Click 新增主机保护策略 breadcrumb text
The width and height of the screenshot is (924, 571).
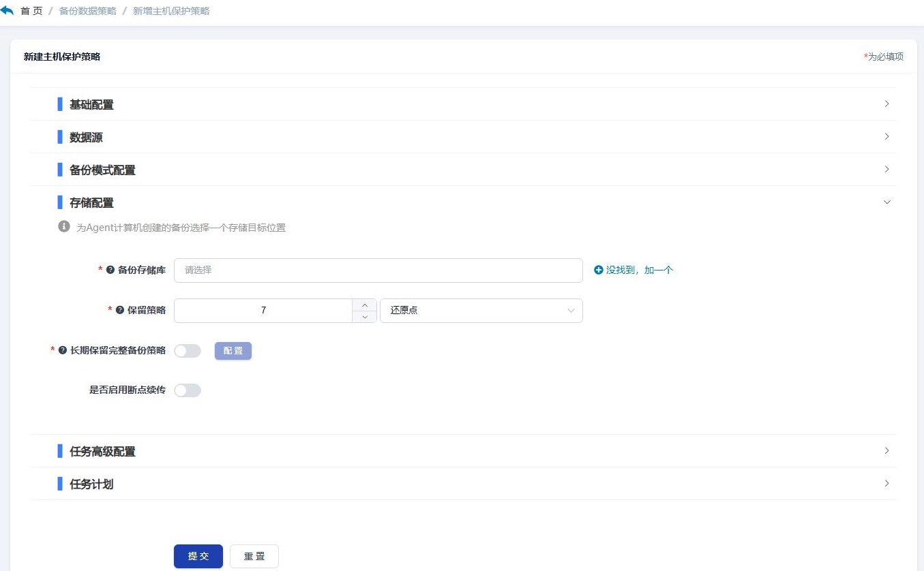click(x=171, y=12)
